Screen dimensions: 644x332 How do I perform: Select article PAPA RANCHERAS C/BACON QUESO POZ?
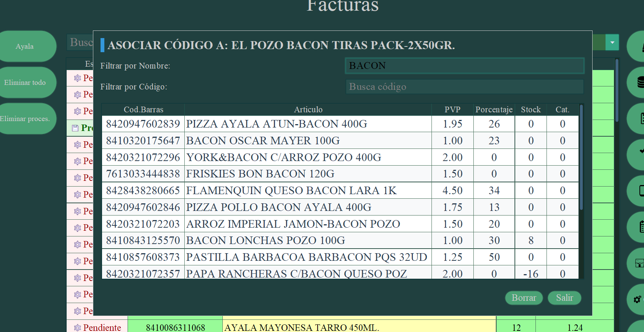[297, 274]
